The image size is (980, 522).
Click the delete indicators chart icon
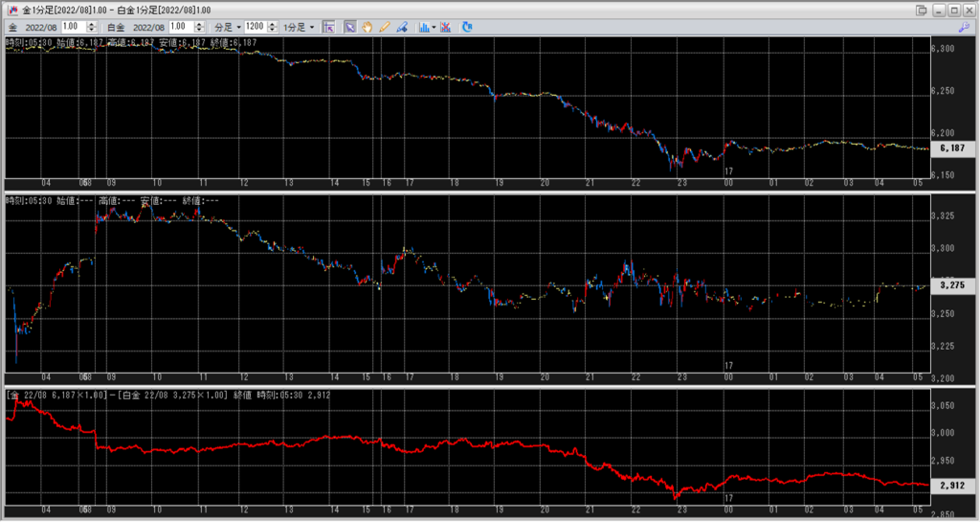pos(445,27)
